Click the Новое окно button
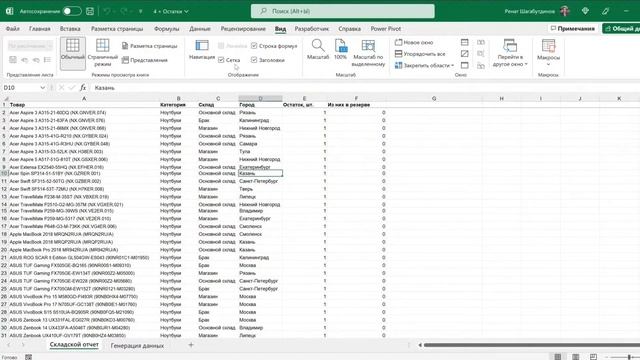 point(414,42)
